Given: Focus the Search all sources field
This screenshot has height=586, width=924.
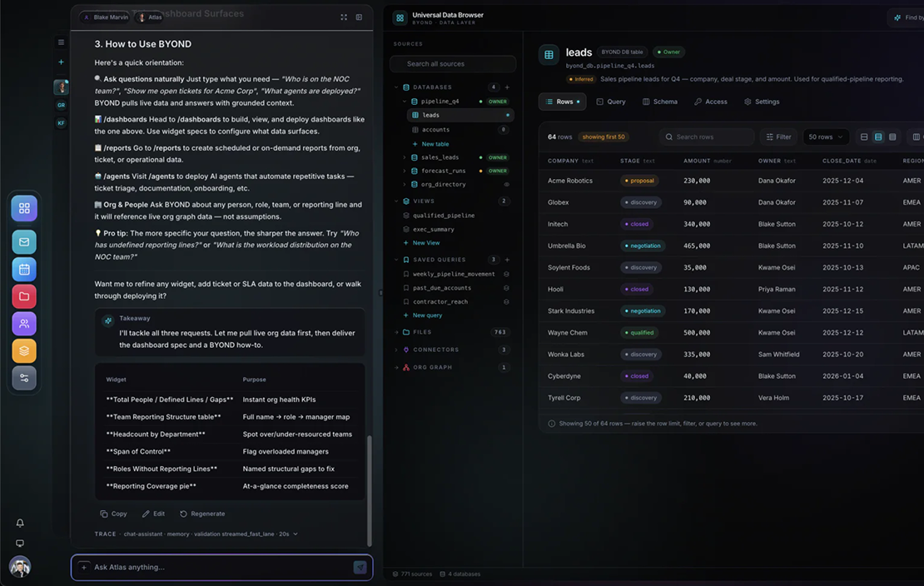Looking at the screenshot, I should tap(453, 63).
